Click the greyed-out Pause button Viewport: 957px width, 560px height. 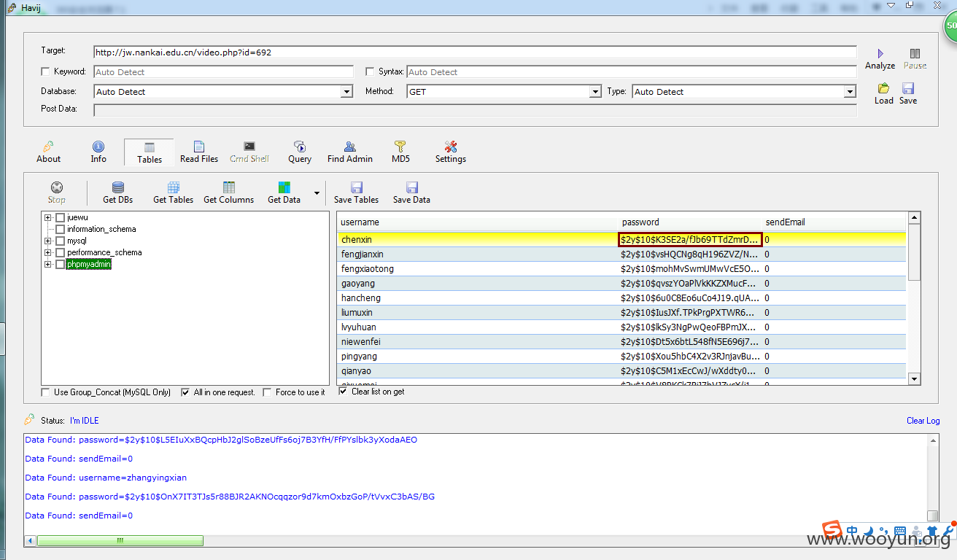pos(915,59)
